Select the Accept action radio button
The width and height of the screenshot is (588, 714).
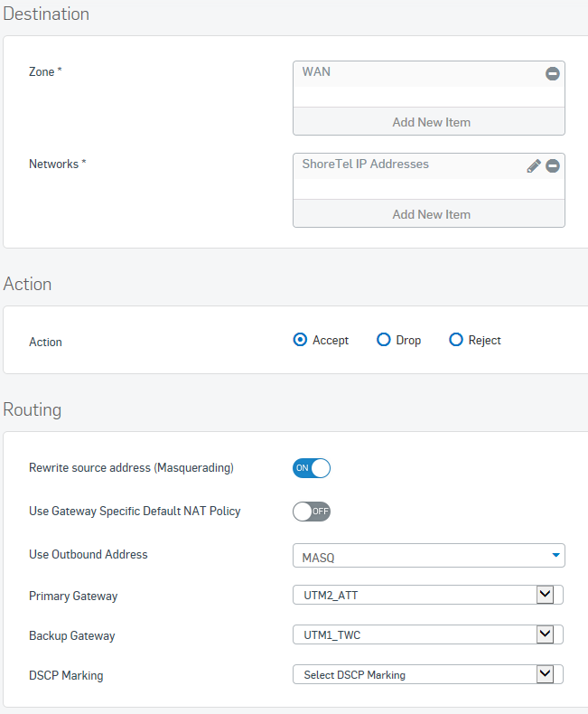(x=300, y=340)
